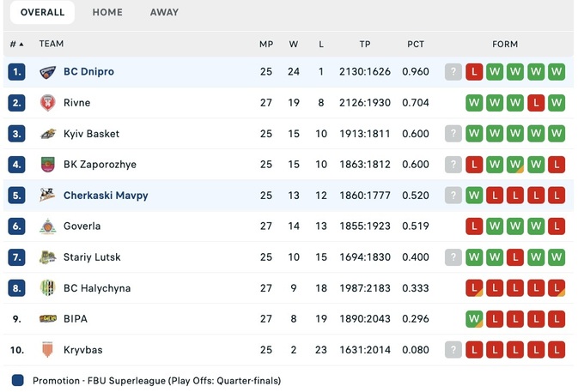Switch to the Away standings tab
Viewport: 584px width, 392px height.
pos(164,12)
